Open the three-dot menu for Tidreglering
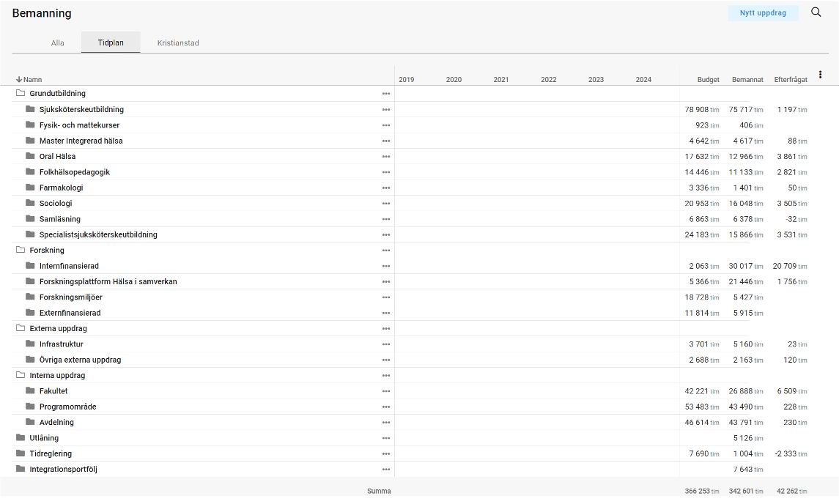This screenshot has width=839, height=504. (385, 454)
